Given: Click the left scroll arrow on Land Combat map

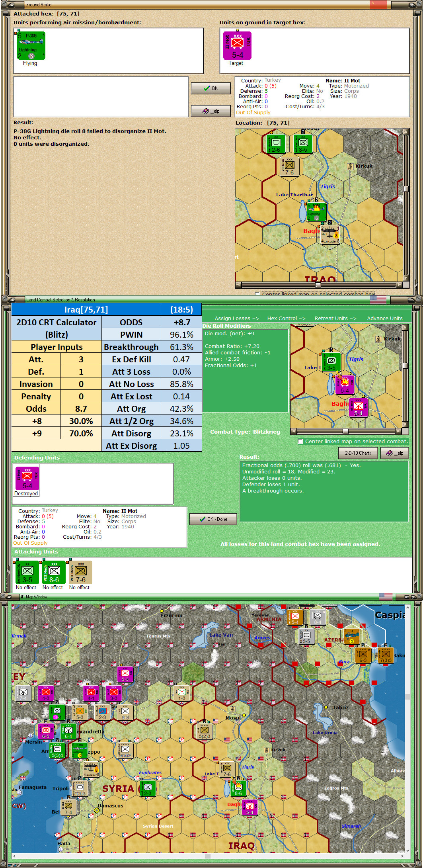Looking at the screenshot, I should (x=294, y=431).
